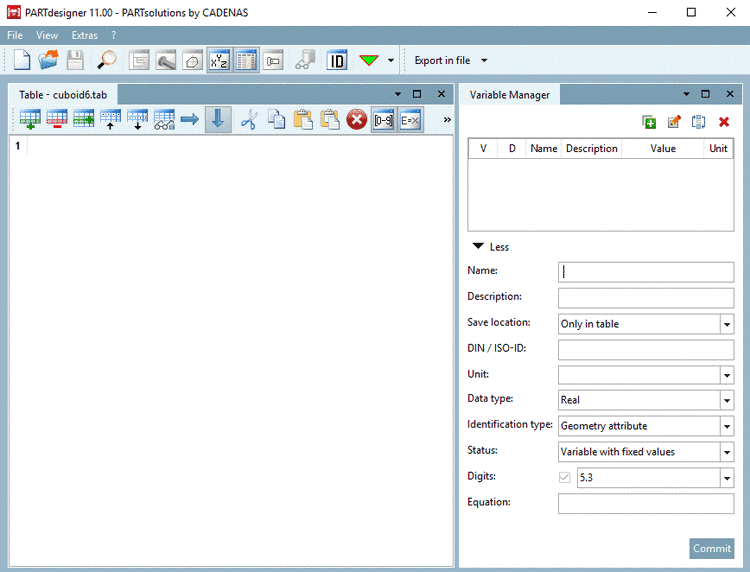
Task: Move table row up icon
Action: [x=110, y=120]
